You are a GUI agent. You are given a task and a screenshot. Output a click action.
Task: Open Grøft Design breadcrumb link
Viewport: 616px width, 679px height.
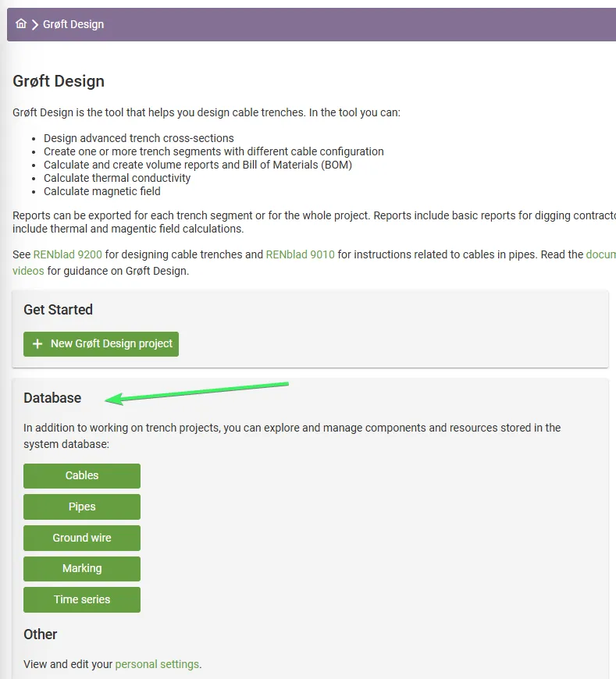click(x=73, y=24)
